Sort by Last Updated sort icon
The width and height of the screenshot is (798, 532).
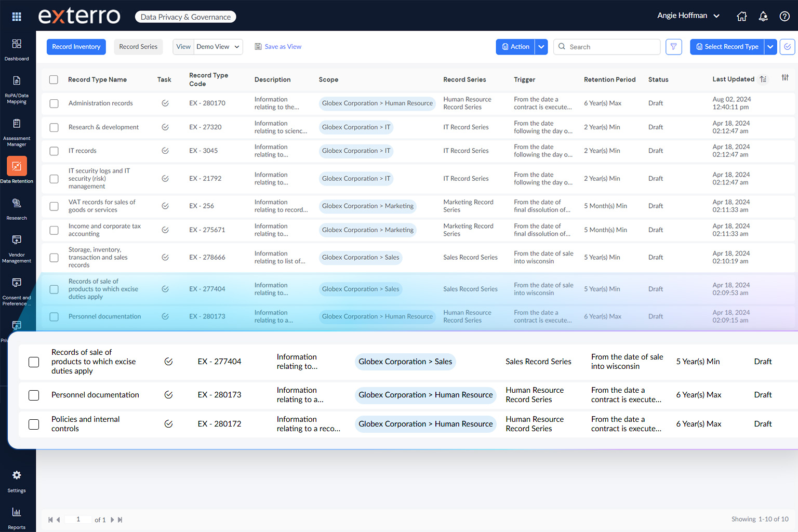tap(763, 79)
